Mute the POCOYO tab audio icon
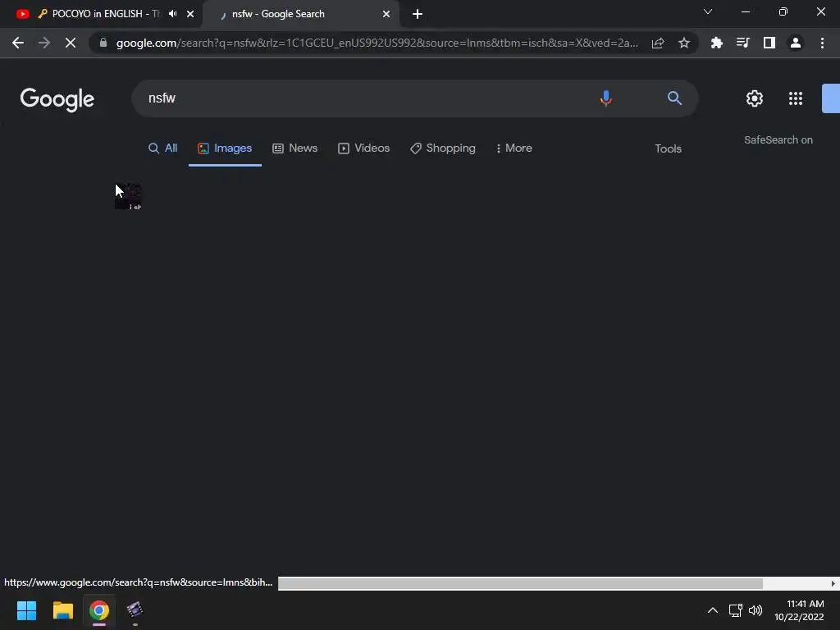840x630 pixels. [172, 14]
